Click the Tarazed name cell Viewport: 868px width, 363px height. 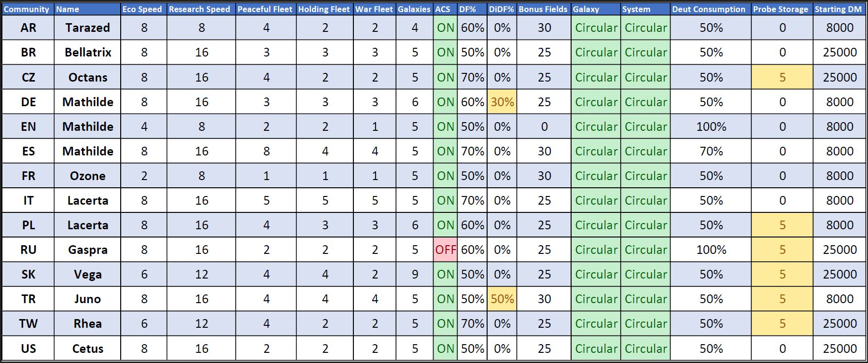tap(87, 28)
